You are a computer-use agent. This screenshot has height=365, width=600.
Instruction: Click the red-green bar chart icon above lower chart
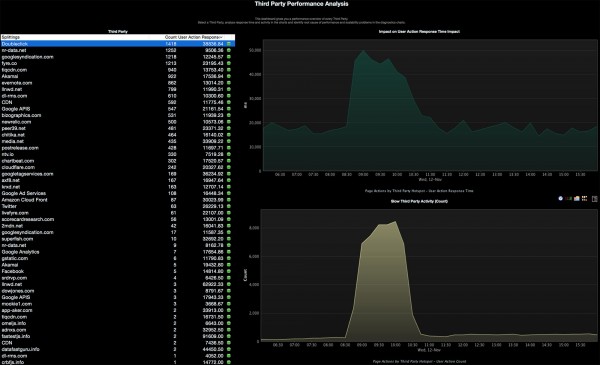(569, 198)
